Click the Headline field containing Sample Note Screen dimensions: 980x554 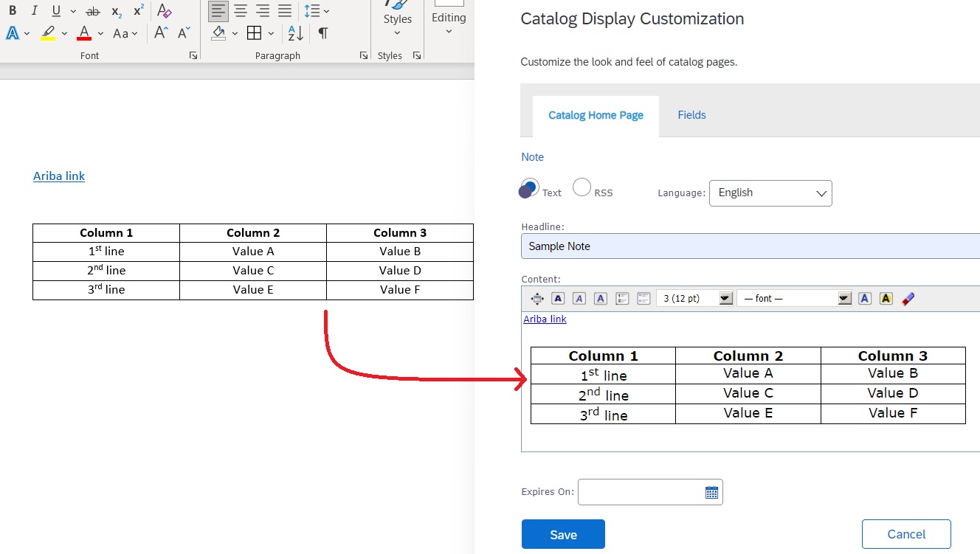pyautogui.click(x=750, y=246)
